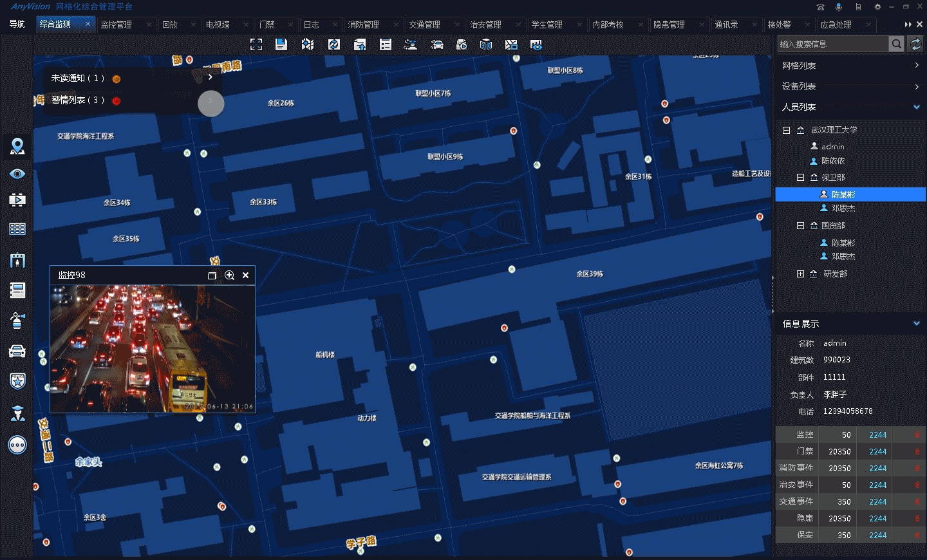Click the fullscreen map icon in toolbar
This screenshot has width=927, height=560.
pos(256,44)
